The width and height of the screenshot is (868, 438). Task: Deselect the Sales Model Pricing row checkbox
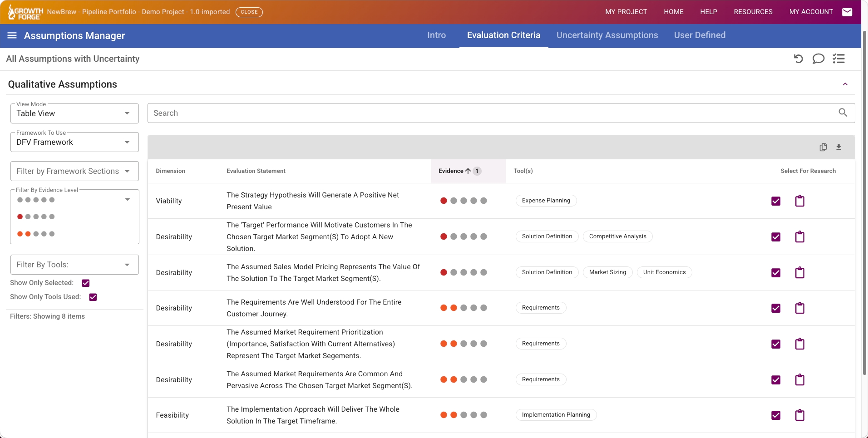point(776,273)
